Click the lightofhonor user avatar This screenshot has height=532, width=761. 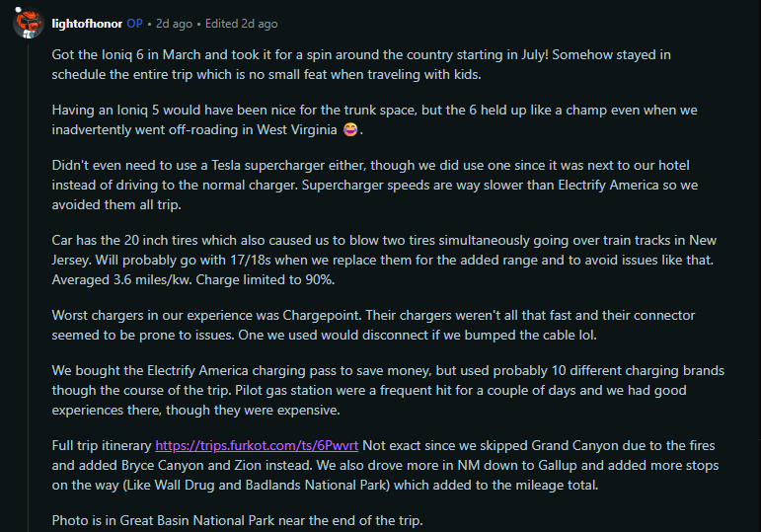[27, 23]
